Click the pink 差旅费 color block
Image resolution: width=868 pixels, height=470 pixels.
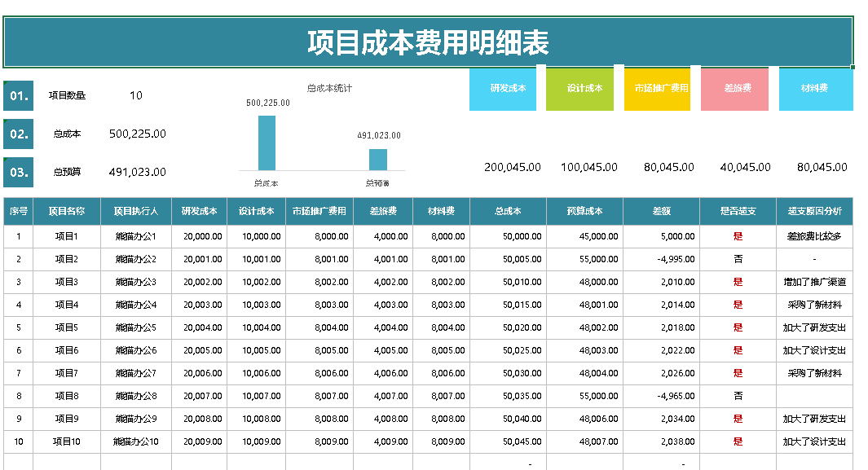[x=738, y=88]
